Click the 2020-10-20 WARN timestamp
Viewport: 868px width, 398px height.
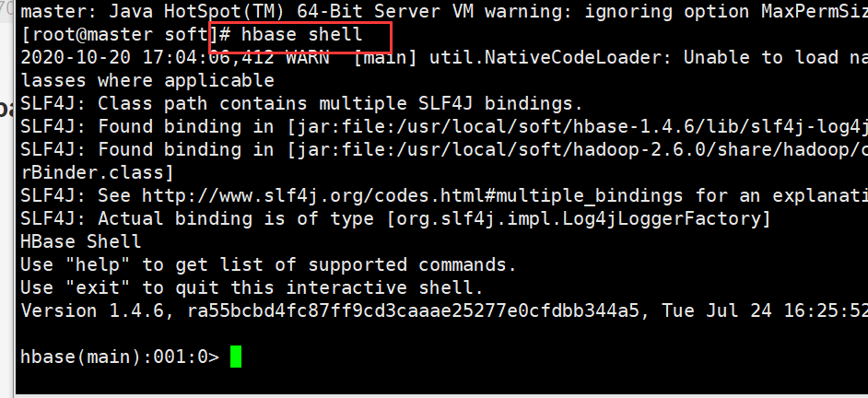click(x=175, y=57)
